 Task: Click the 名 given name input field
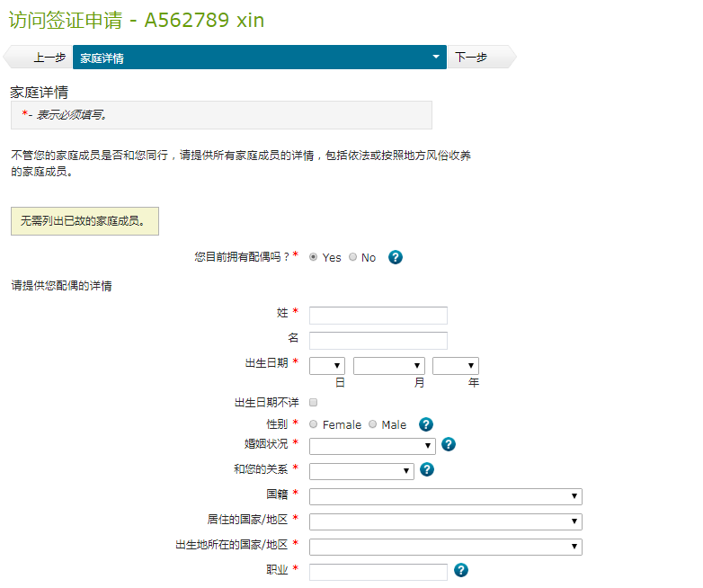tap(378, 341)
